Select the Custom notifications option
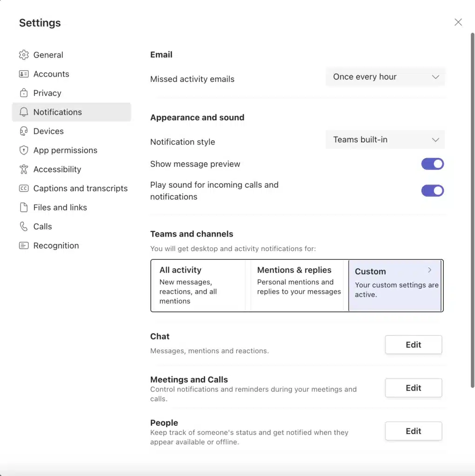This screenshot has height=476, width=475. click(x=395, y=286)
